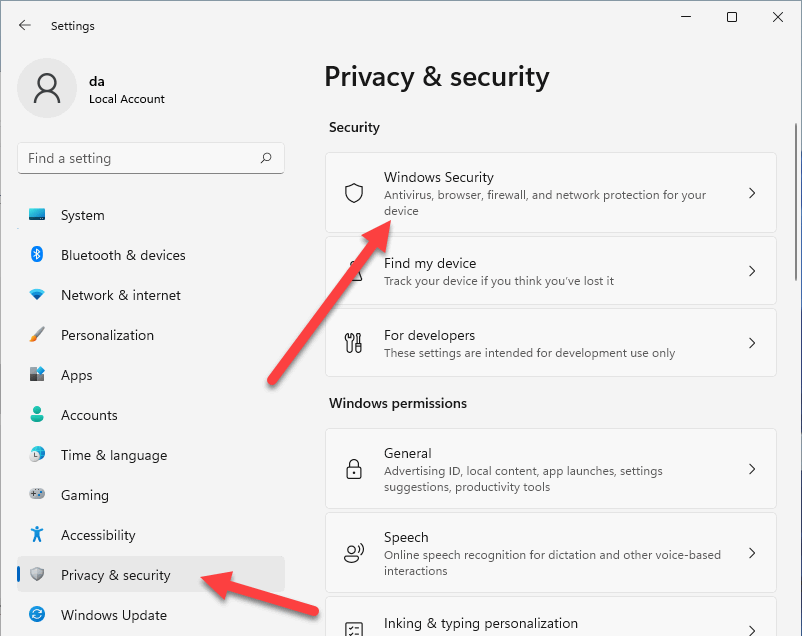Open For developers chevron arrow
This screenshot has height=636, width=802.
click(752, 343)
